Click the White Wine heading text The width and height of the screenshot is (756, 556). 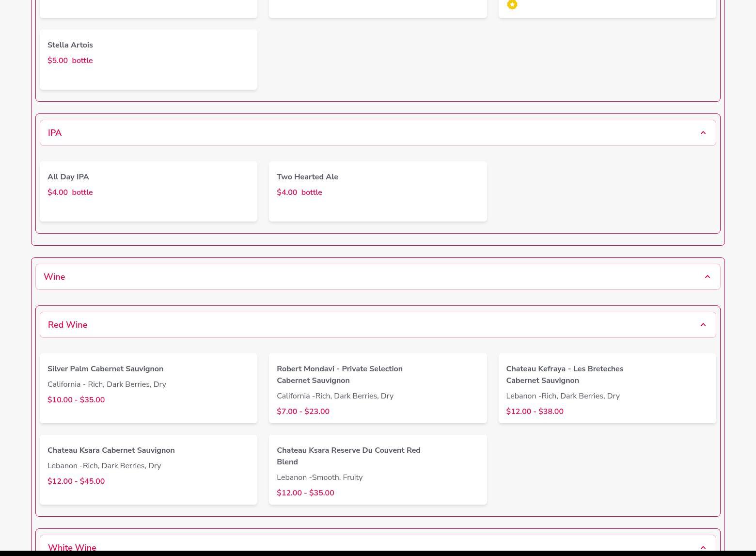72,547
